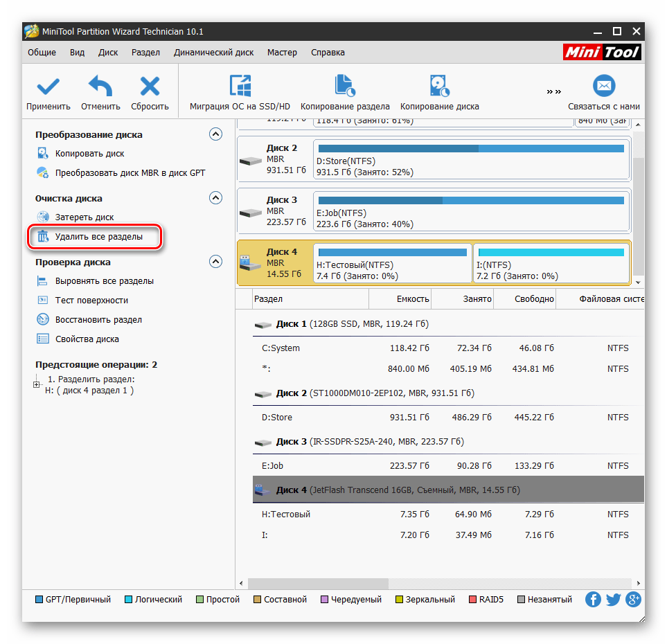Expand the pending Разделить раздел operation
667x644 pixels.
point(37,385)
